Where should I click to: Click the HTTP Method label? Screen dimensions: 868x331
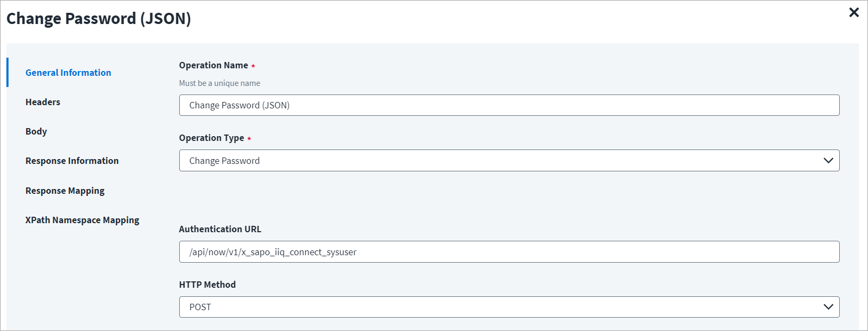pyautogui.click(x=207, y=285)
